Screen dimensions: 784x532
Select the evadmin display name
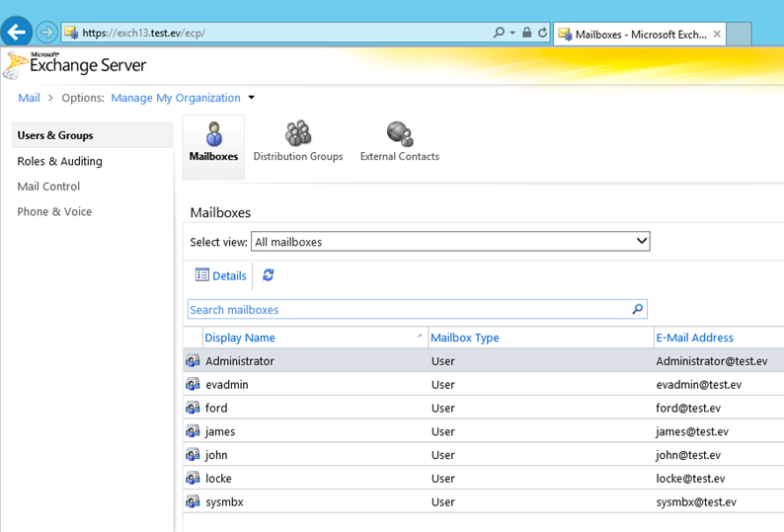point(227,385)
